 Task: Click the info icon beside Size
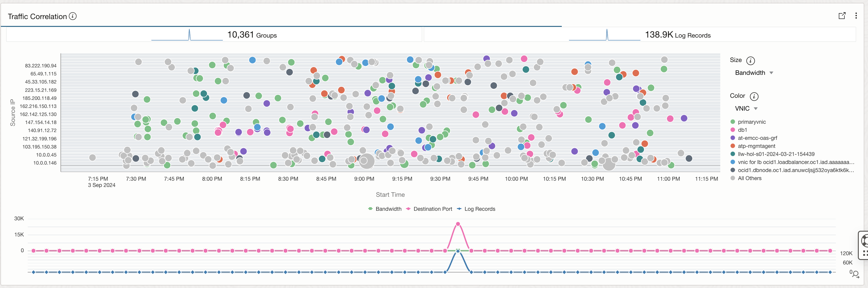tap(750, 61)
